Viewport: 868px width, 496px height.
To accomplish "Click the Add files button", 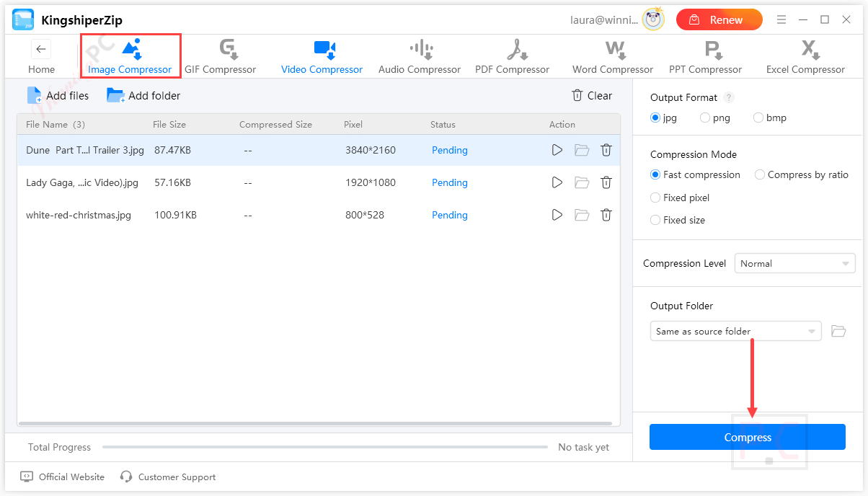I will coord(58,95).
